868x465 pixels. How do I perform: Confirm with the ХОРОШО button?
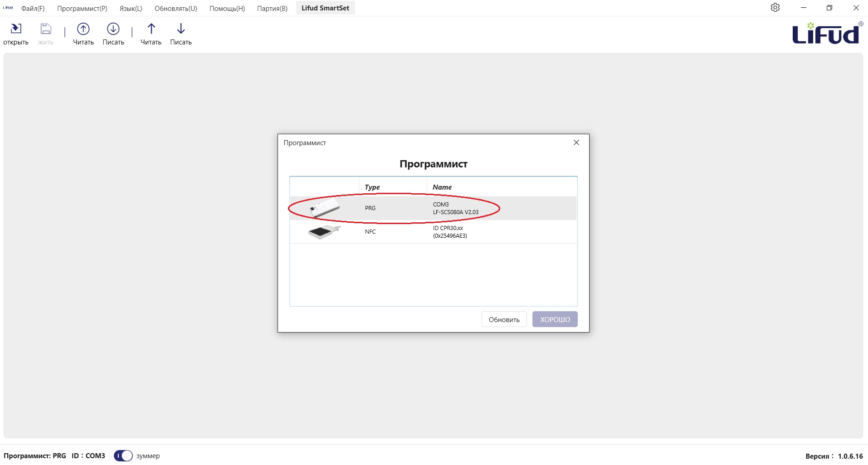click(555, 319)
